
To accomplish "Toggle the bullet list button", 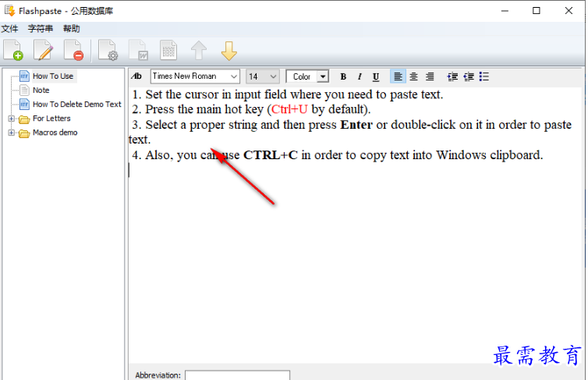I will [484, 76].
